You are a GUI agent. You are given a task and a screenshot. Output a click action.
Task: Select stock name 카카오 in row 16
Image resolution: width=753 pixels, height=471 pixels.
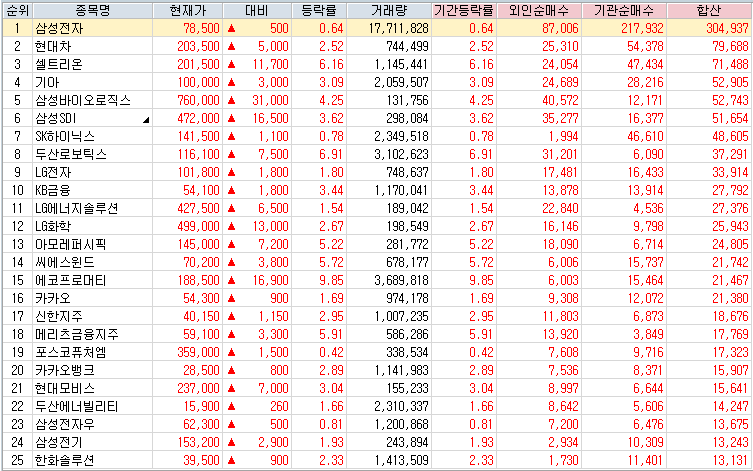click(53, 299)
